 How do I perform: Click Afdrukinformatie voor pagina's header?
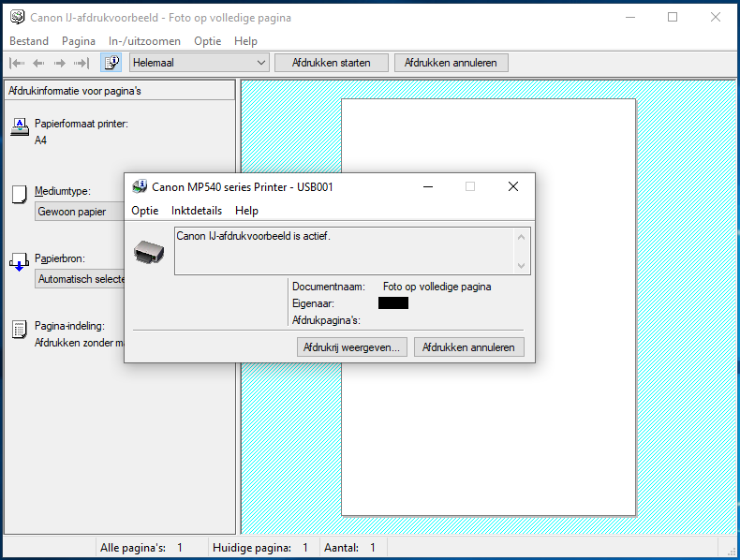(119, 91)
